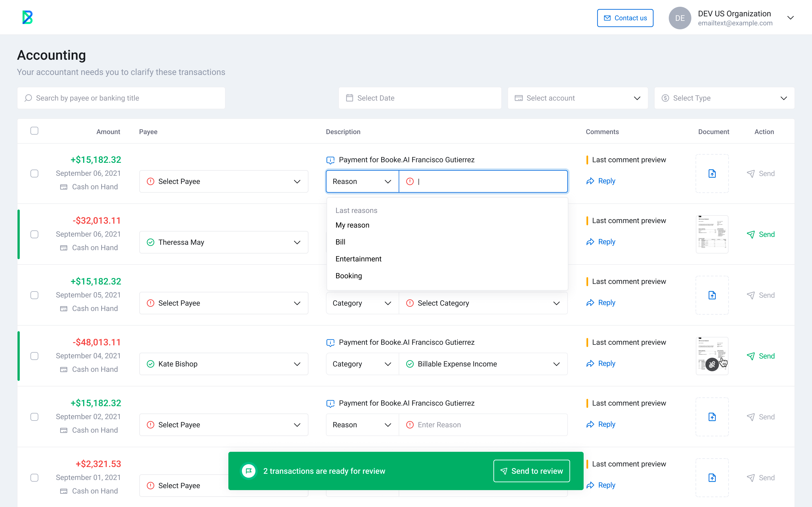
Task: Open the Theressa May document thumbnail
Action: pyautogui.click(x=712, y=234)
